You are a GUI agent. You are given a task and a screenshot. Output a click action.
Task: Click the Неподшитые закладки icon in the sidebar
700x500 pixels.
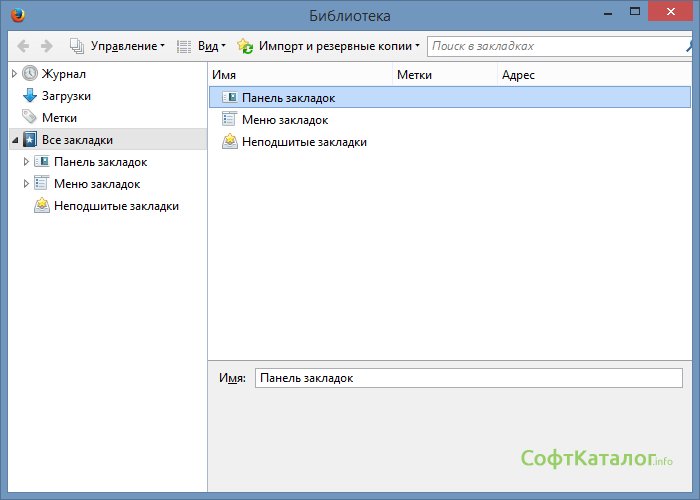point(42,206)
